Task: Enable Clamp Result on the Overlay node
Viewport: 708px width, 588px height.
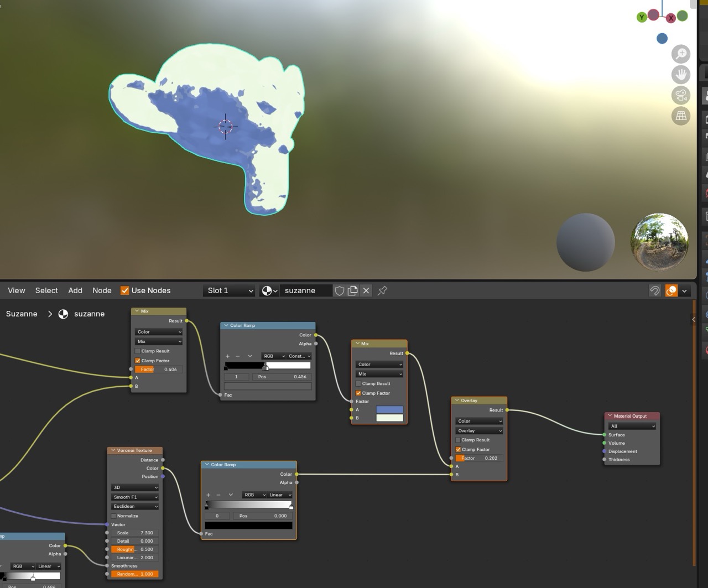Action: coord(458,440)
